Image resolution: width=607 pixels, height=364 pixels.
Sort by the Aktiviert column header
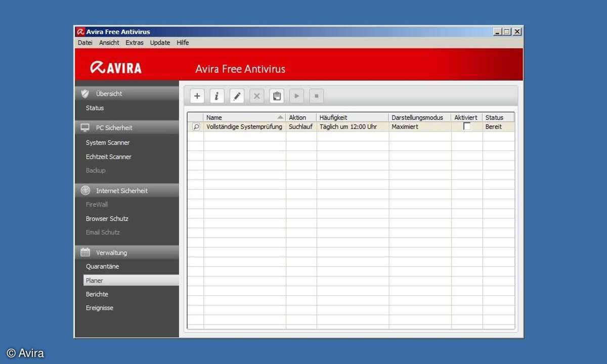[x=466, y=117]
